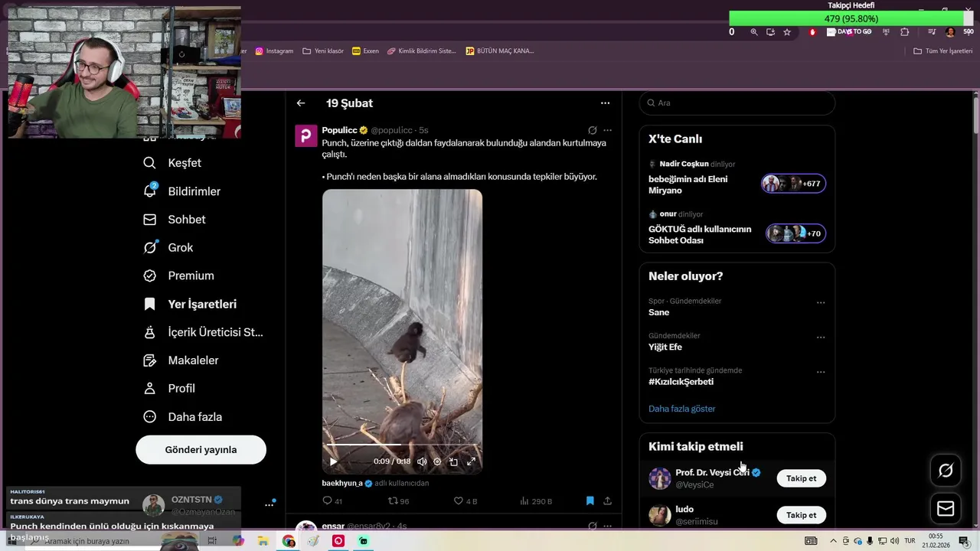
Task: Open floating Grok button
Action: pyautogui.click(x=946, y=471)
